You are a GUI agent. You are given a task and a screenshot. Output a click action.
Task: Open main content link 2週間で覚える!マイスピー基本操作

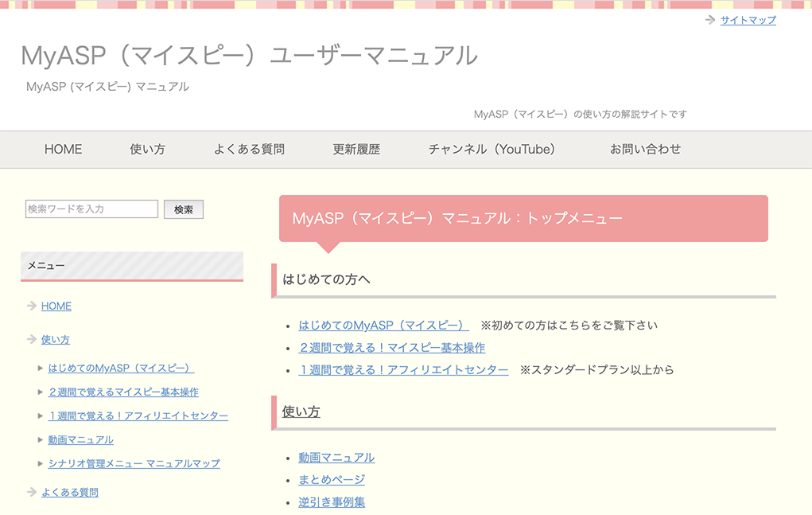[x=392, y=348]
